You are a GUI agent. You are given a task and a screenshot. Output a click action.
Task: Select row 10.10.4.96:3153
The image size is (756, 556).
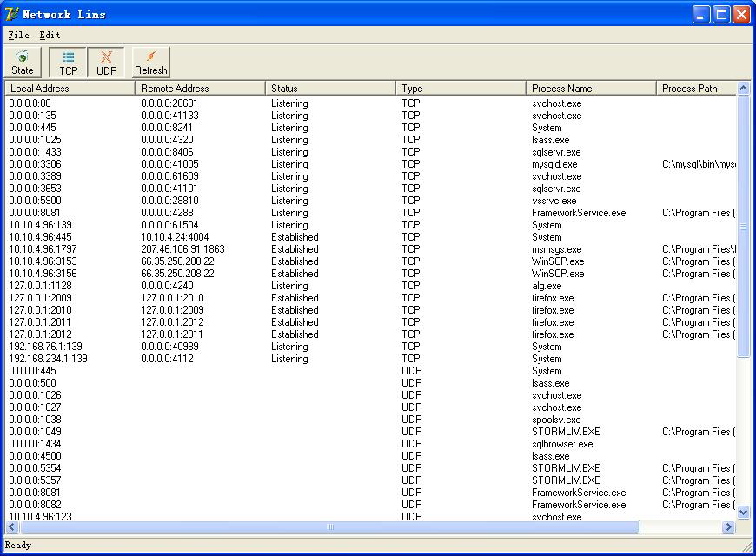[370, 261]
